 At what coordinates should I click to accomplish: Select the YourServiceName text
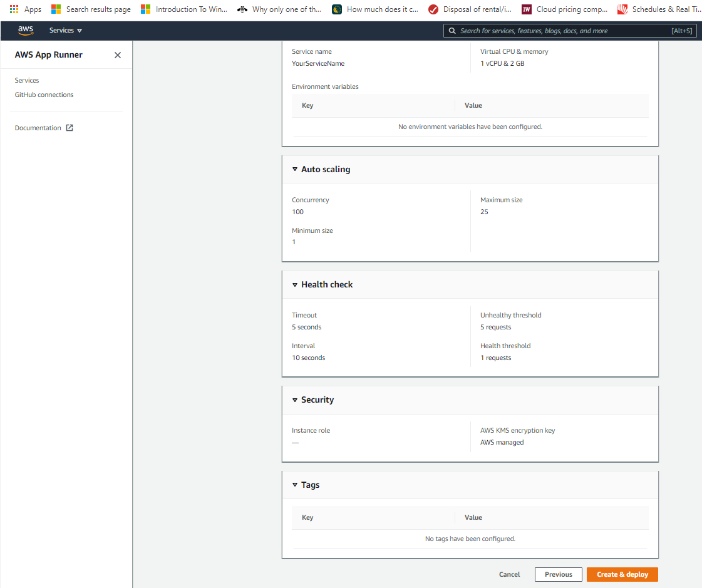coord(318,64)
